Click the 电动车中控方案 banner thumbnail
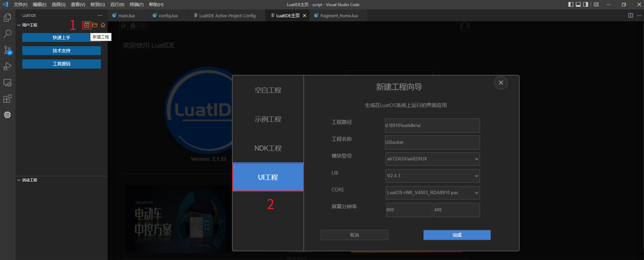The image size is (644, 260). tap(179, 219)
